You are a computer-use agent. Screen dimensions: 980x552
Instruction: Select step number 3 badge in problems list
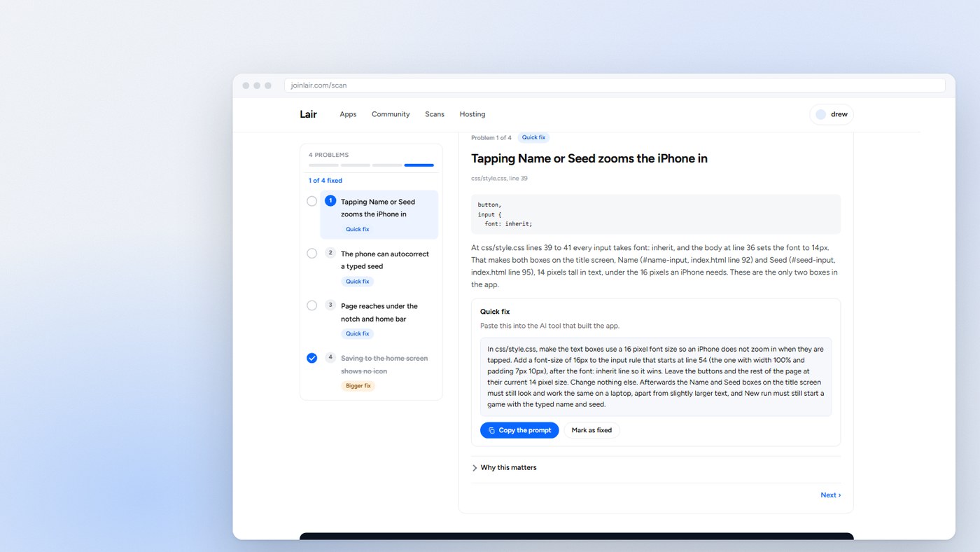pos(330,305)
